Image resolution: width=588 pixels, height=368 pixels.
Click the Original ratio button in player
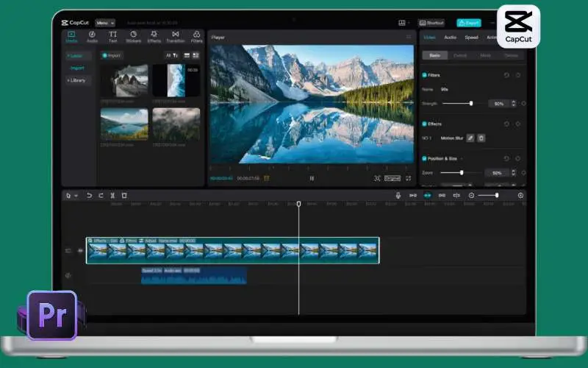pyautogui.click(x=392, y=178)
